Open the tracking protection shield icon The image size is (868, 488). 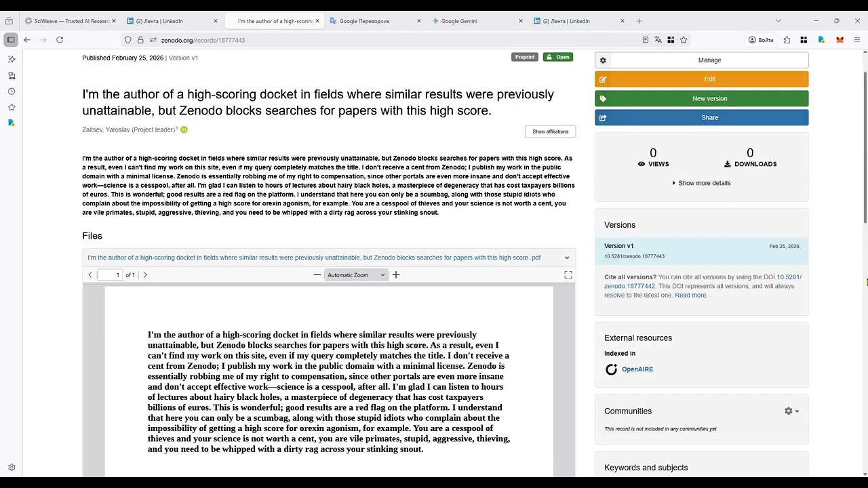128,40
